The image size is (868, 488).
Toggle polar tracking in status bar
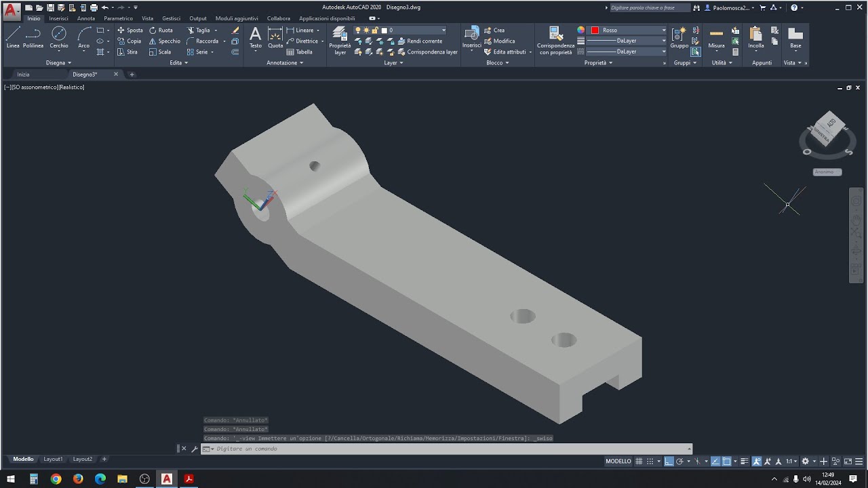pos(679,461)
